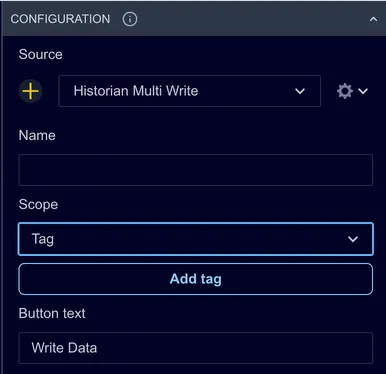The image size is (386, 374).
Task: Add a new source with yellow plus
Action: 30,91
